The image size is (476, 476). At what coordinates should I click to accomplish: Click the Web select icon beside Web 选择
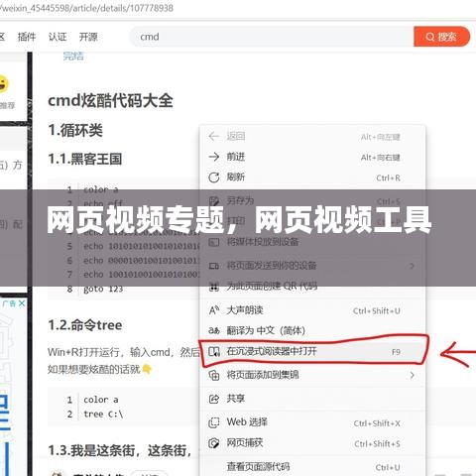tap(214, 422)
